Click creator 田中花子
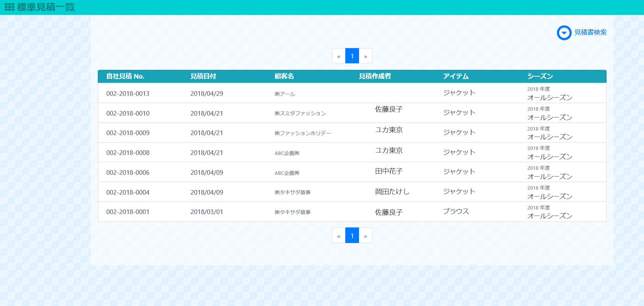Image resolution: width=644 pixels, height=306 pixels. click(389, 171)
